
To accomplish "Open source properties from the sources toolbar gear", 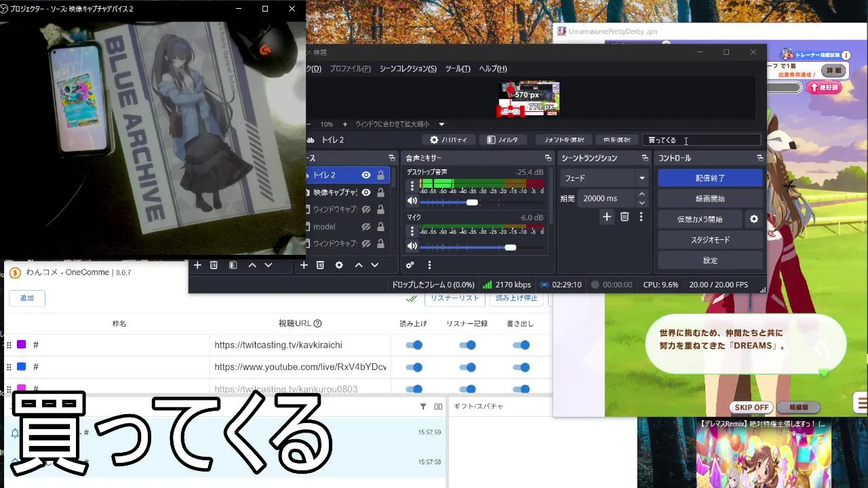I will pyautogui.click(x=339, y=265).
